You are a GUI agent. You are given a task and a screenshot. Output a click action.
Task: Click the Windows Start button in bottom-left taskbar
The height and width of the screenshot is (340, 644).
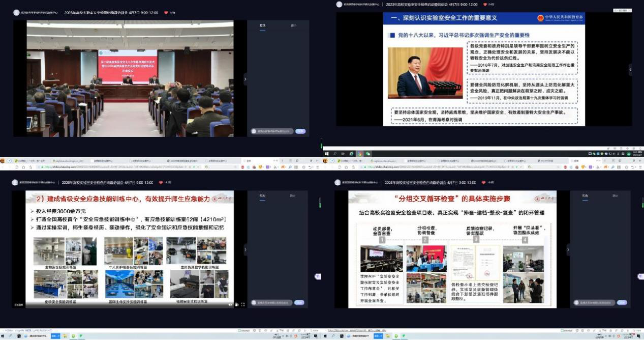pyautogui.click(x=3, y=336)
